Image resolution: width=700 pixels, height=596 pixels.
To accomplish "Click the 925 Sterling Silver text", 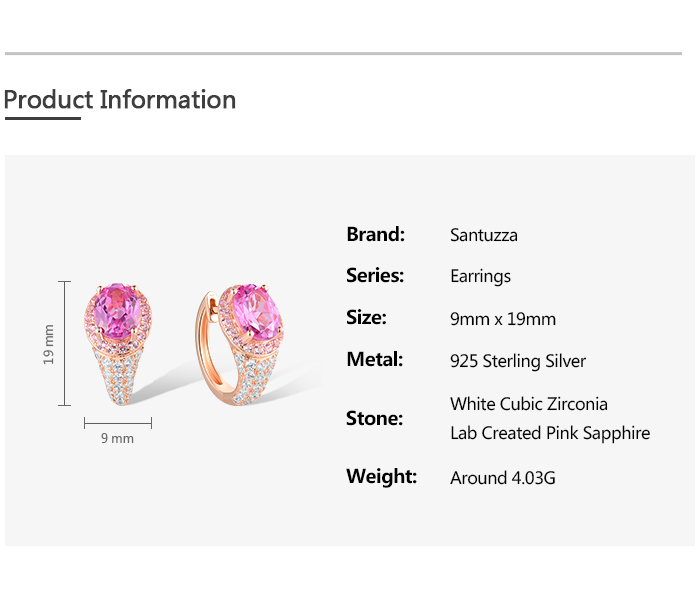I will (518, 361).
